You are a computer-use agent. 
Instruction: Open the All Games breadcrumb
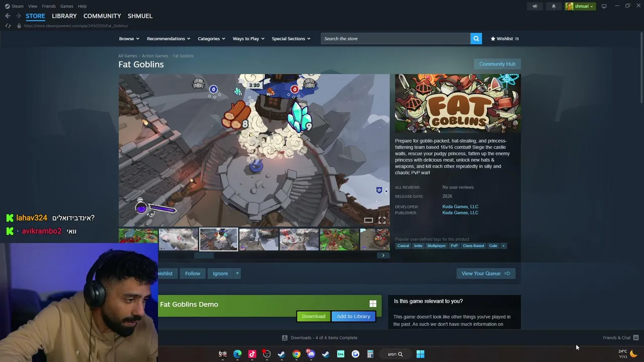tap(128, 56)
